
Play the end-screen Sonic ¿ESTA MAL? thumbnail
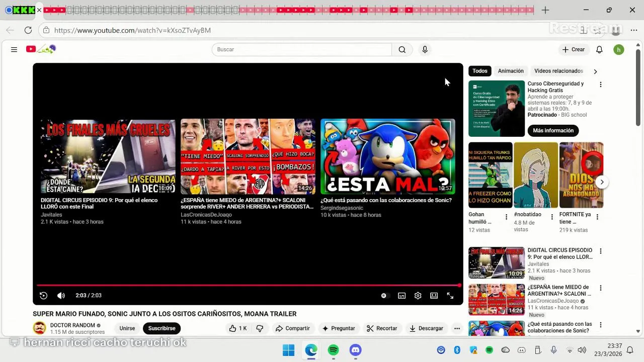pyautogui.click(x=388, y=156)
